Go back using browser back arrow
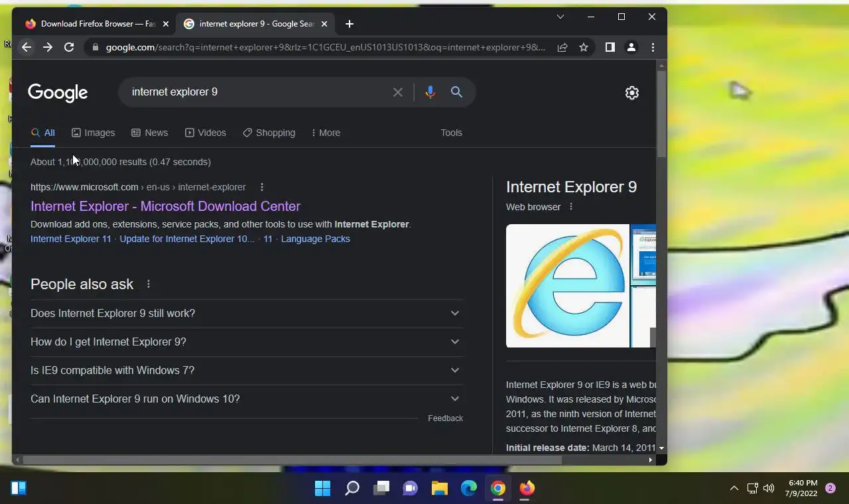The width and height of the screenshot is (849, 504). click(27, 47)
